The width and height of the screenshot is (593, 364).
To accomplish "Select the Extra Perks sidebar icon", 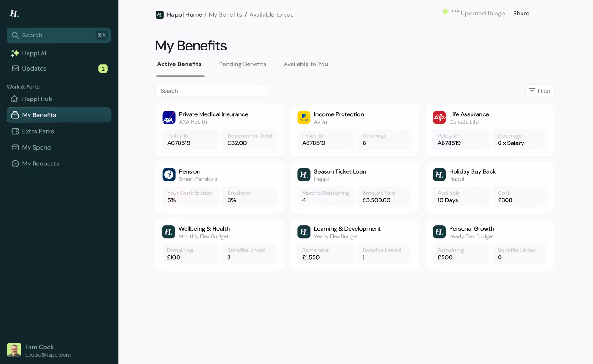I will click(14, 131).
